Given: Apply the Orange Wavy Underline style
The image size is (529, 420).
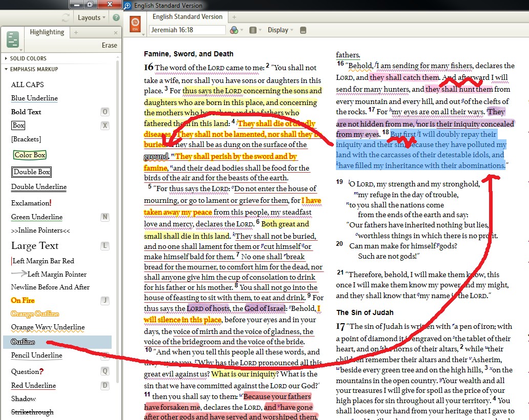Looking at the screenshot, I should pyautogui.click(x=48, y=327).
